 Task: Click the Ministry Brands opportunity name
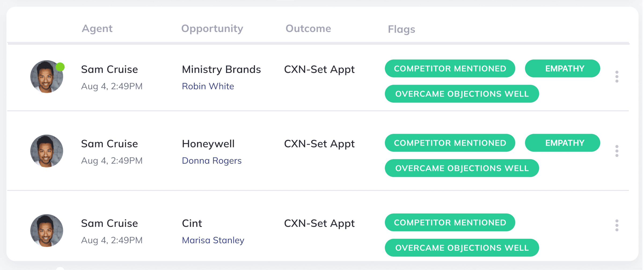221,69
